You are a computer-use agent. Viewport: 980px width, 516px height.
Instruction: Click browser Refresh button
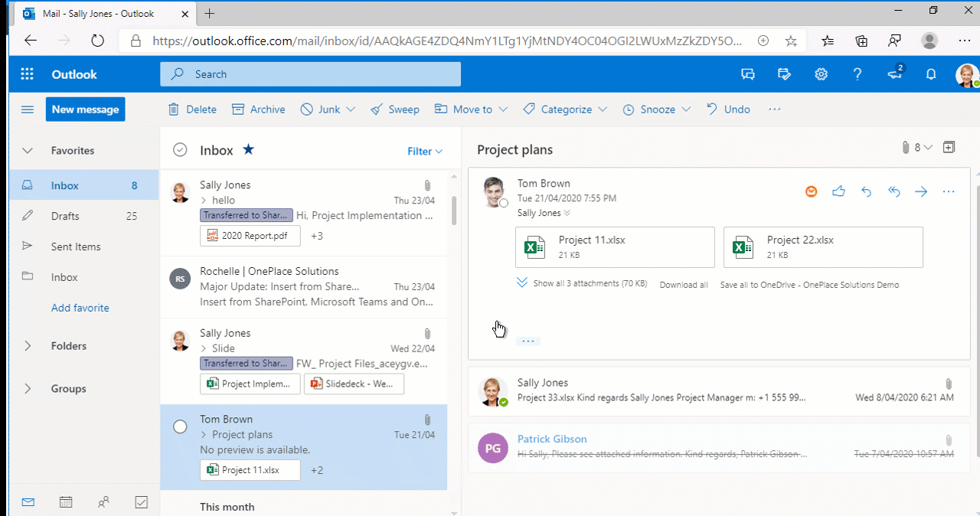coord(97,41)
